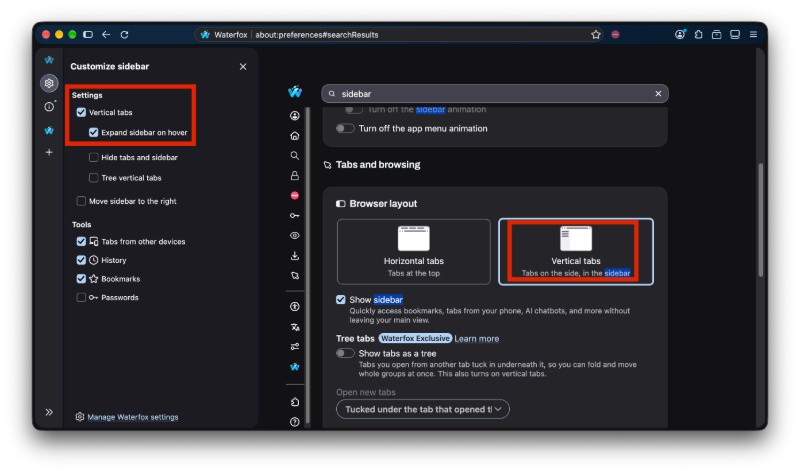Click the info icon in the tab strip
Image resolution: width=800 pixels, height=473 pixels.
pyautogui.click(x=49, y=107)
